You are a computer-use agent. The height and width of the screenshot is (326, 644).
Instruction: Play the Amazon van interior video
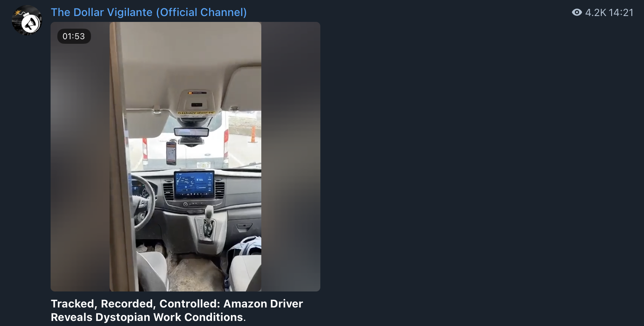coord(185,157)
